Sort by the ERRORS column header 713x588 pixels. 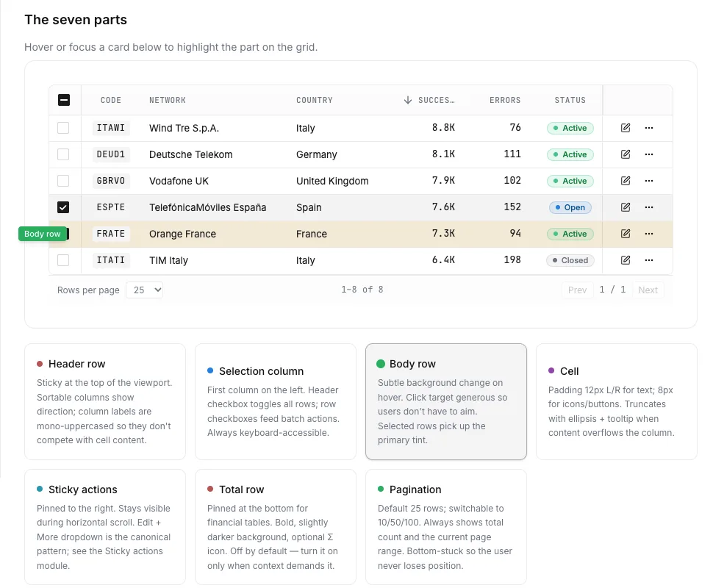[x=505, y=100]
